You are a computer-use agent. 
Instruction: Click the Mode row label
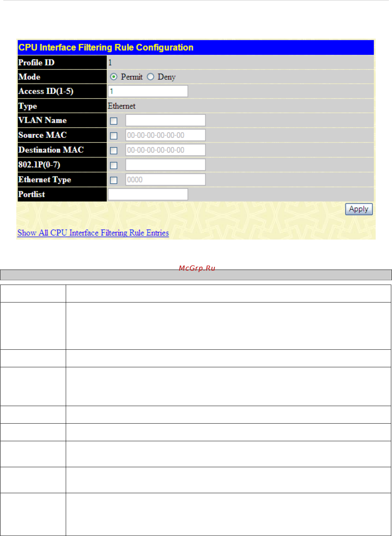click(29, 77)
